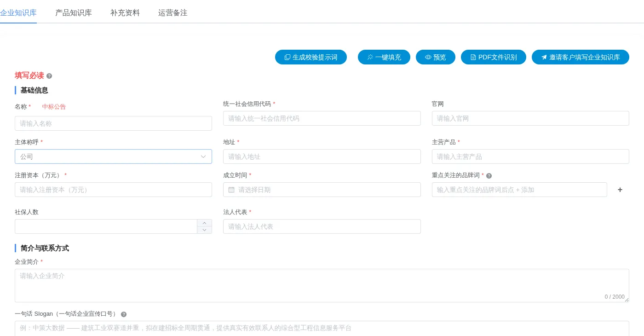The height and width of the screenshot is (336, 644).
Task: Click the 填写必读 heading text
Action: tap(29, 75)
